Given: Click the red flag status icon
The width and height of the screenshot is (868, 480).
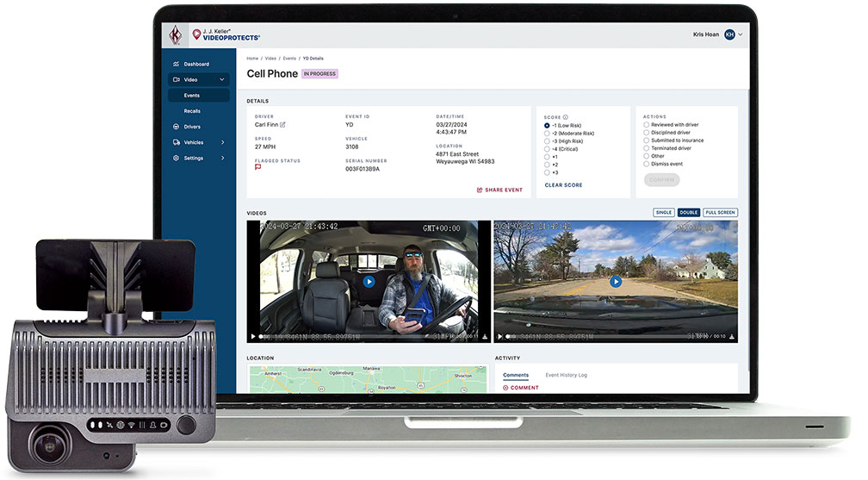Looking at the screenshot, I should click(x=258, y=167).
